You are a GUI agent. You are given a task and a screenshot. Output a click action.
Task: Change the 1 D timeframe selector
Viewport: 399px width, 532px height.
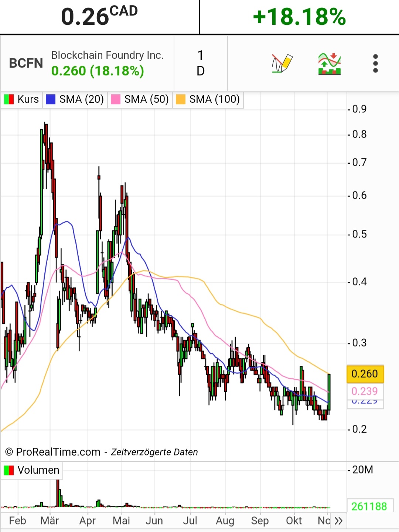pyautogui.click(x=201, y=63)
